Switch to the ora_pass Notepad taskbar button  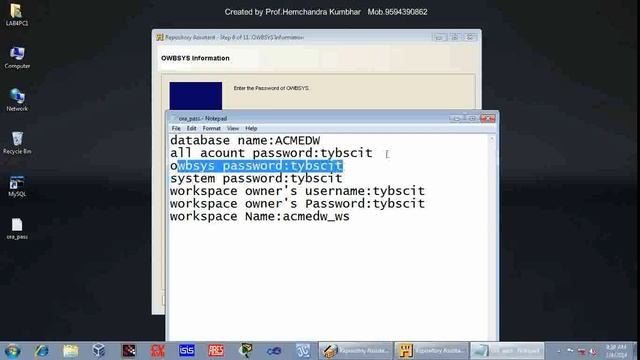point(507,351)
